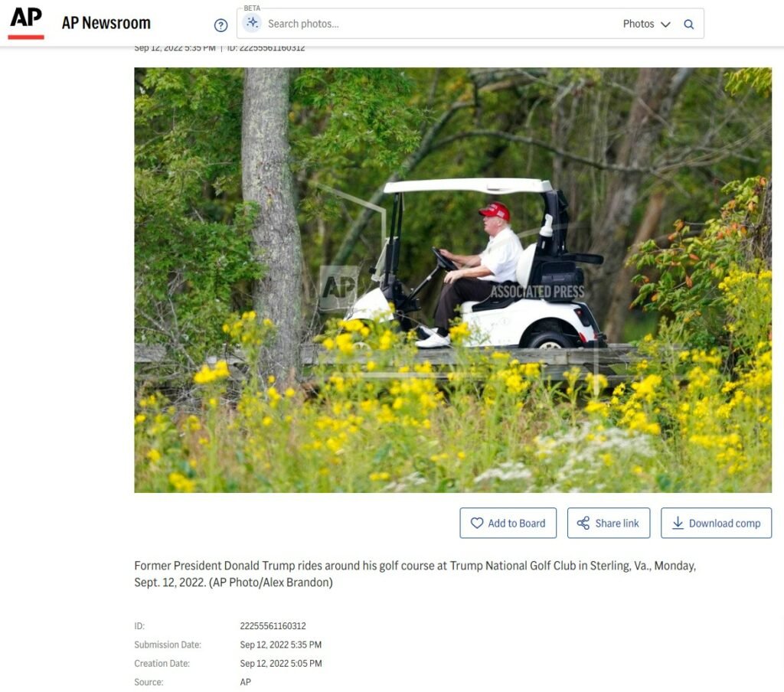Click the photo caption text
The width and height of the screenshot is (784, 692).
415,573
